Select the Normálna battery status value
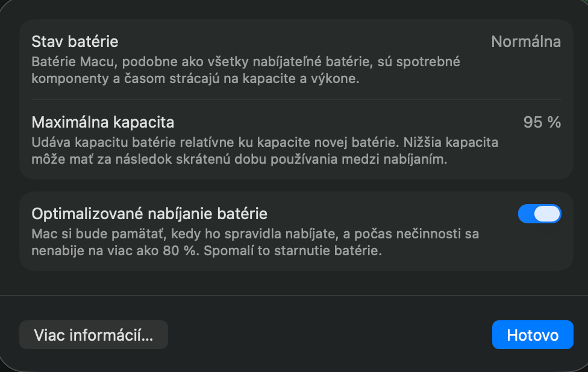588x372 pixels. pos(526,42)
